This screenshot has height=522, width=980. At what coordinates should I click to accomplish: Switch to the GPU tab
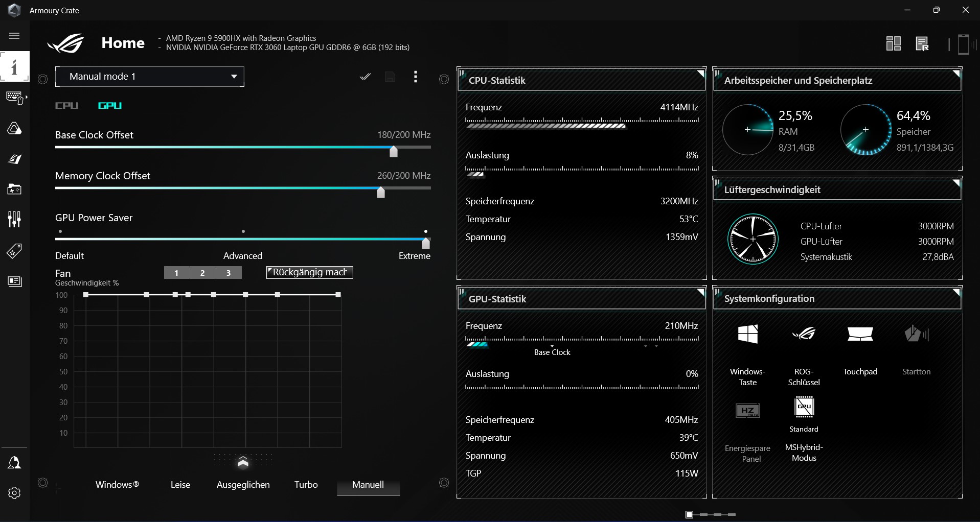pyautogui.click(x=110, y=106)
